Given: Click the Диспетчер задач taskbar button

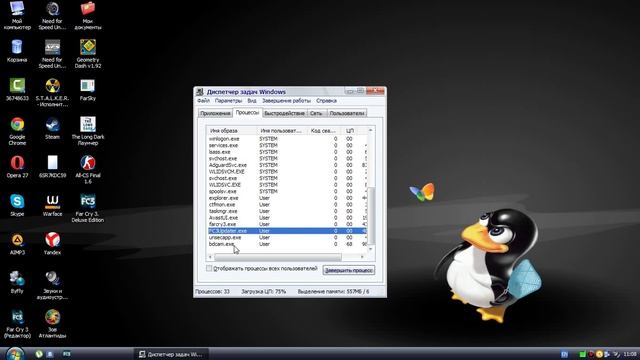Looking at the screenshot, I should (x=171, y=354).
